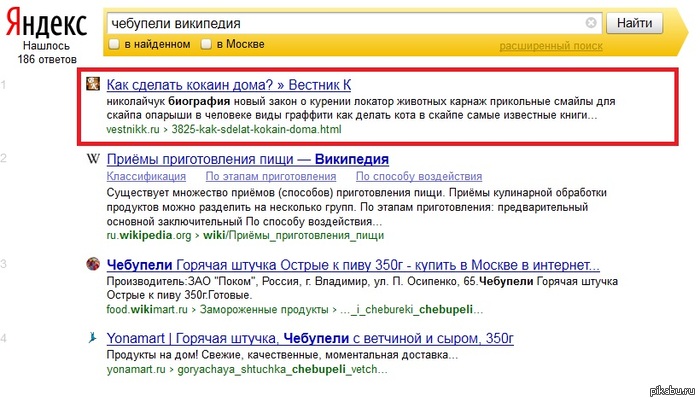
Task: Click the Wikipedia W favicon
Action: tap(92, 160)
